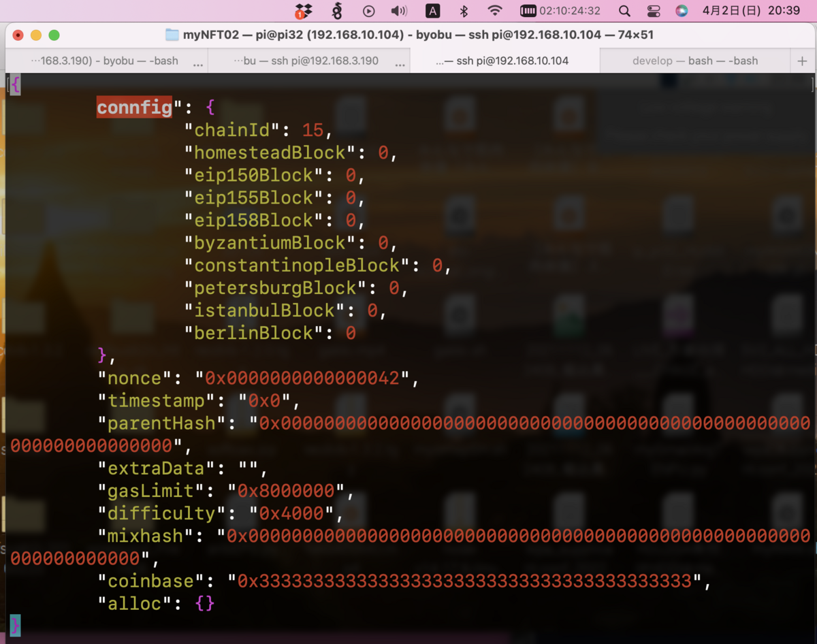The height and width of the screenshot is (644, 817).
Task: Click the "byzantiumBlock" key
Action: pos(270,242)
